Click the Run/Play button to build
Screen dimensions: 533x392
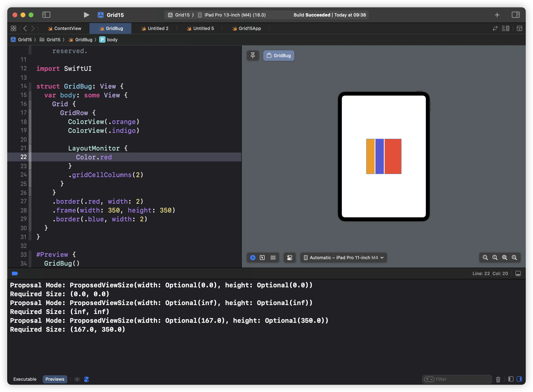point(86,15)
